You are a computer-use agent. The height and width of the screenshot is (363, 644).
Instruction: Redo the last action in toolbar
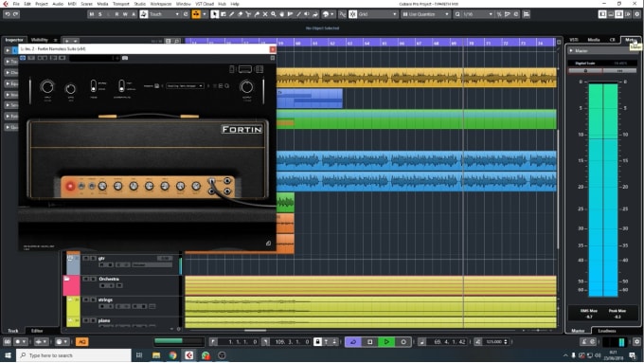pos(15,14)
